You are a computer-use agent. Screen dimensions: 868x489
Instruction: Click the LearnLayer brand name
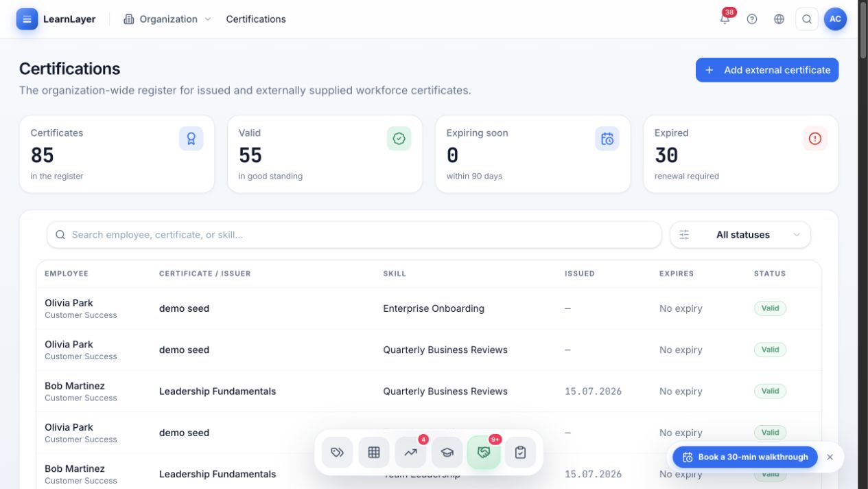coord(69,19)
